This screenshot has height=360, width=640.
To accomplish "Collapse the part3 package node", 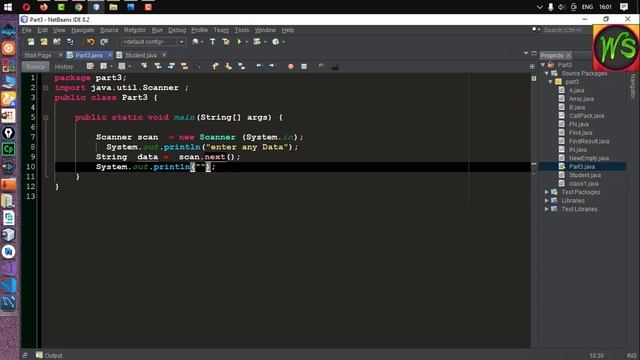I will click(x=550, y=82).
